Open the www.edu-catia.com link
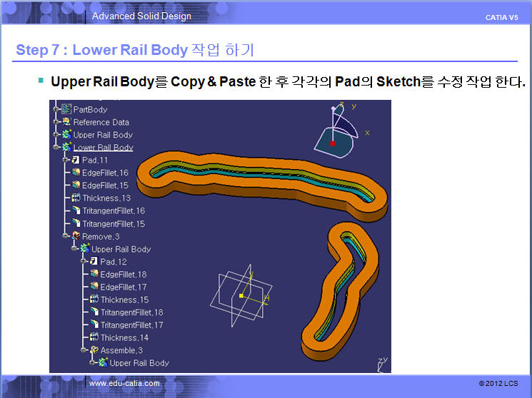 [124, 384]
